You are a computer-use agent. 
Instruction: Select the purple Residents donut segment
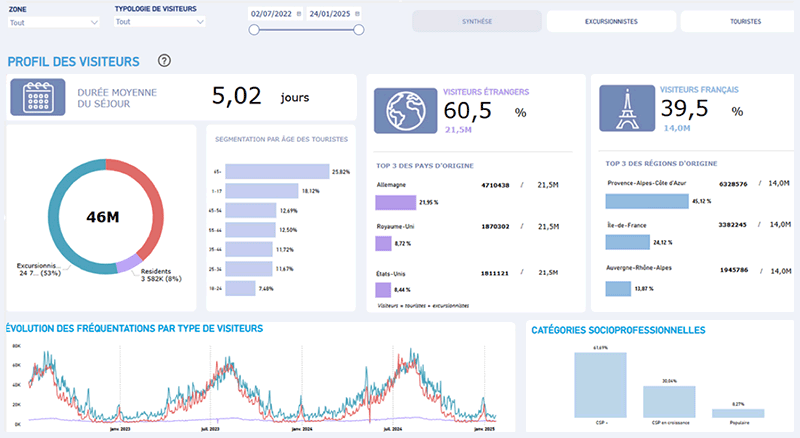pyautogui.click(x=129, y=263)
